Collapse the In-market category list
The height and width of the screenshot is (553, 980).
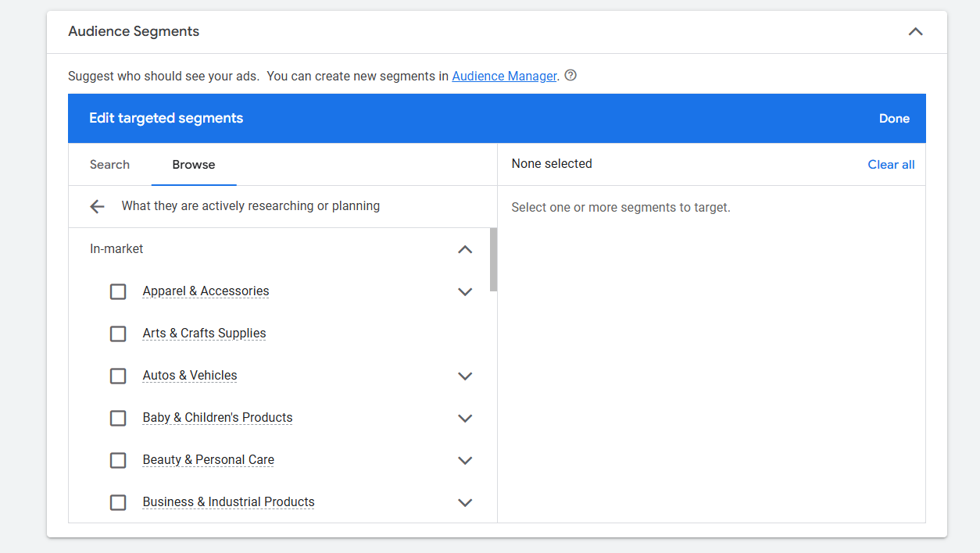pyautogui.click(x=465, y=249)
